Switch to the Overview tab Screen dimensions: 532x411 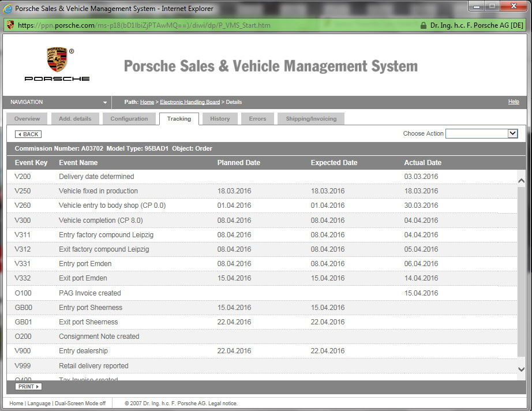pos(27,119)
